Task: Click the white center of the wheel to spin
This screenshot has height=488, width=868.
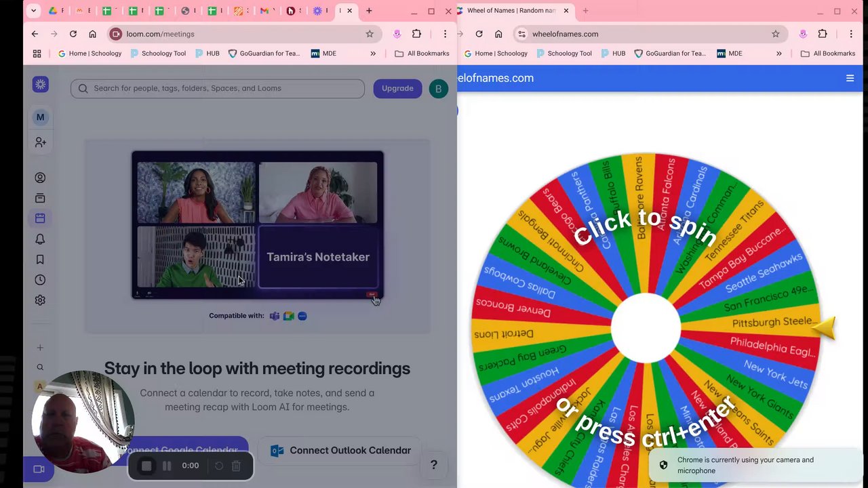Action: 646,328
